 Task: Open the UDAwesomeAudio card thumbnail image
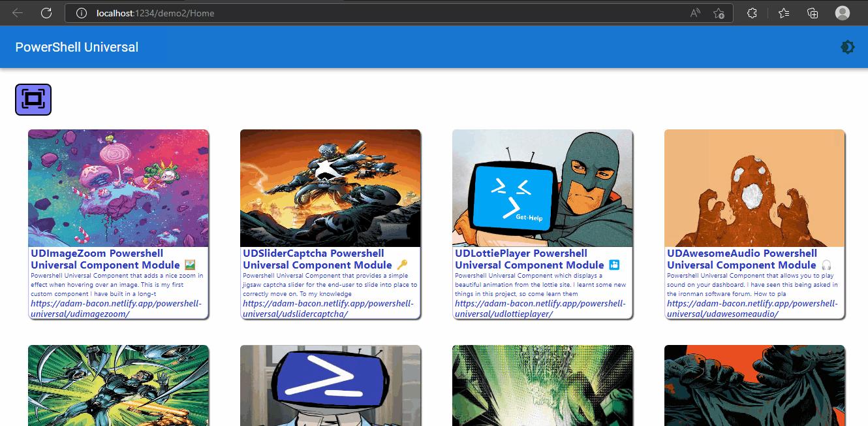point(754,188)
